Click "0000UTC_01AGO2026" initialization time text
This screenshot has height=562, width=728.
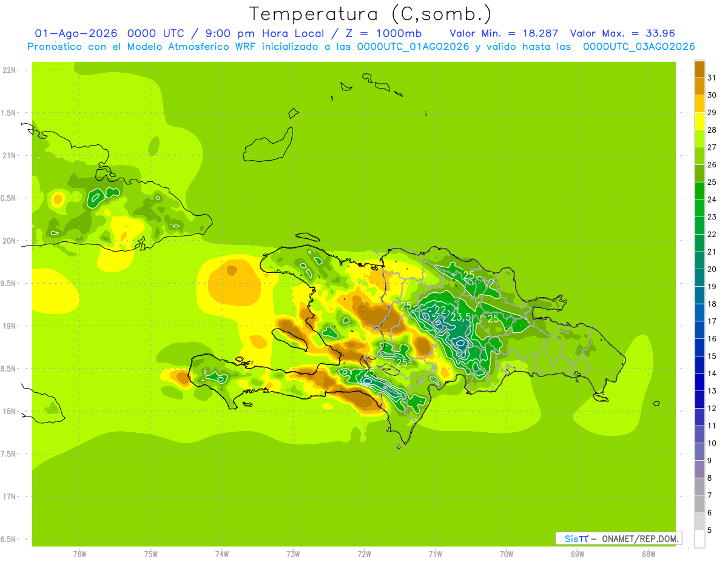coord(413,47)
